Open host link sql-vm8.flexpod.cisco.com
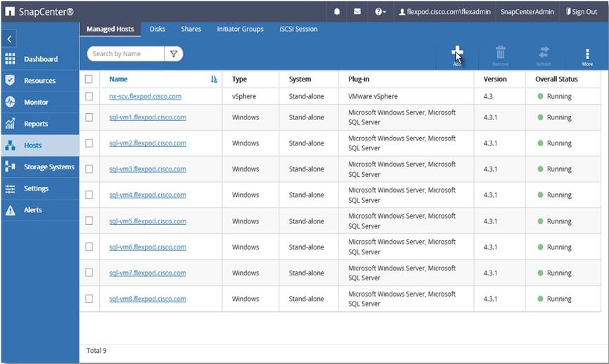 (148, 299)
